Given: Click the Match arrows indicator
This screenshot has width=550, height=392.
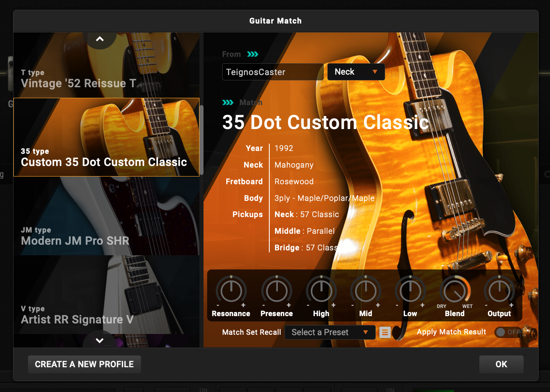Looking at the screenshot, I should point(228,102).
